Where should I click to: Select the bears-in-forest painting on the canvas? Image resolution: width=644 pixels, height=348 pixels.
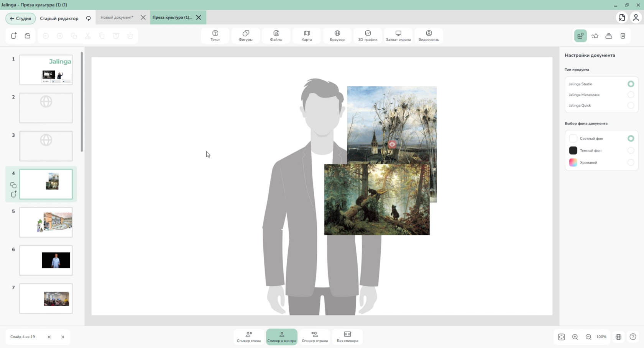(x=377, y=199)
